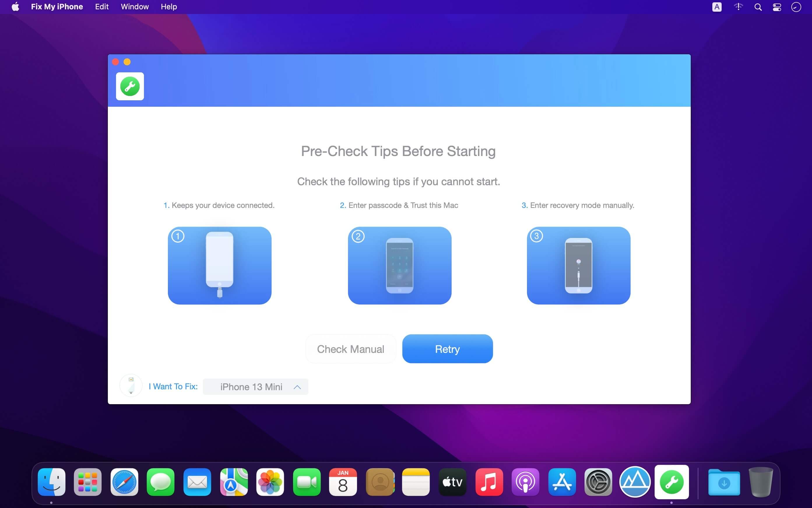This screenshot has height=508, width=812.
Task: Click the Retry button
Action: (447, 348)
